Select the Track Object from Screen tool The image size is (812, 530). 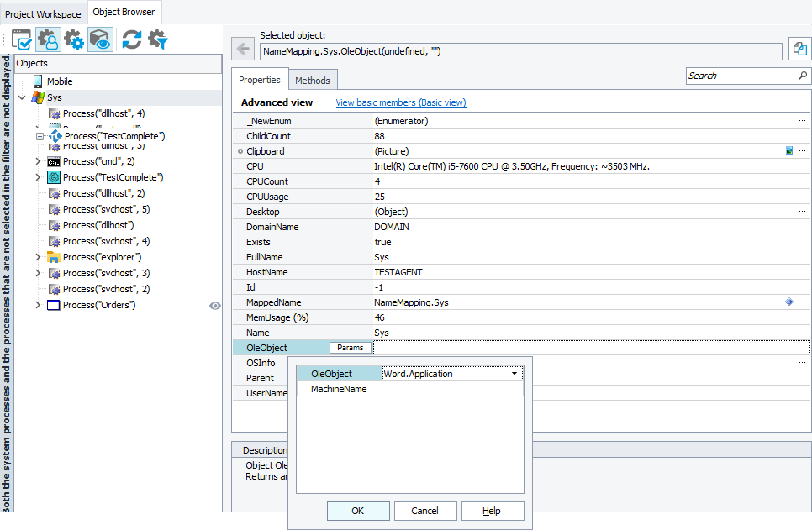click(22, 39)
